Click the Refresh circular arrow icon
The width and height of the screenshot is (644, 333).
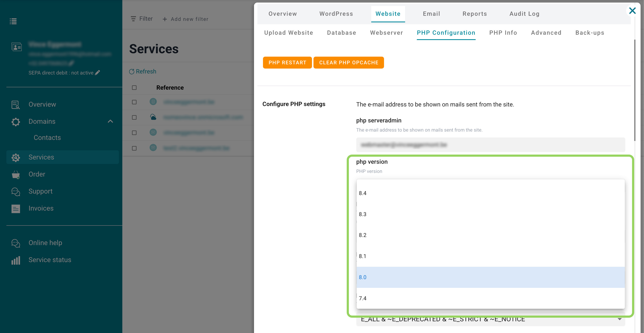tap(131, 72)
